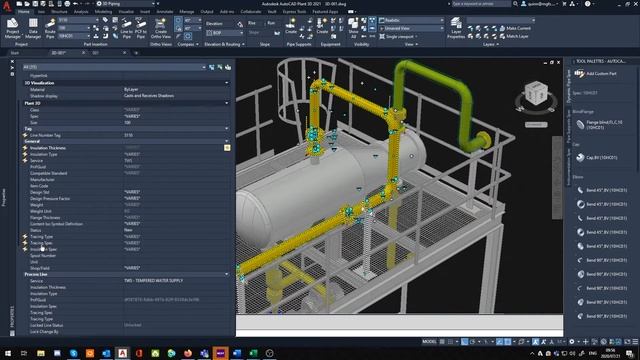Viewport: 640px width, 360px height.
Task: Close the 3D-001 drawing tab
Action: pyautogui.click(x=83, y=53)
